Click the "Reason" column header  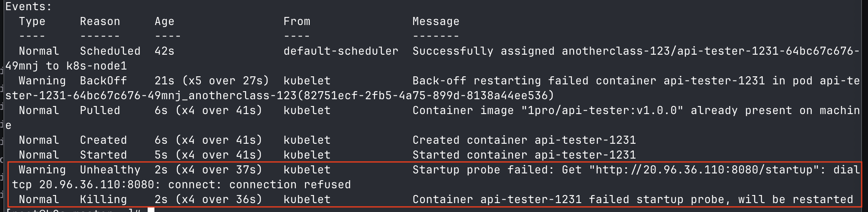pyautogui.click(x=100, y=22)
